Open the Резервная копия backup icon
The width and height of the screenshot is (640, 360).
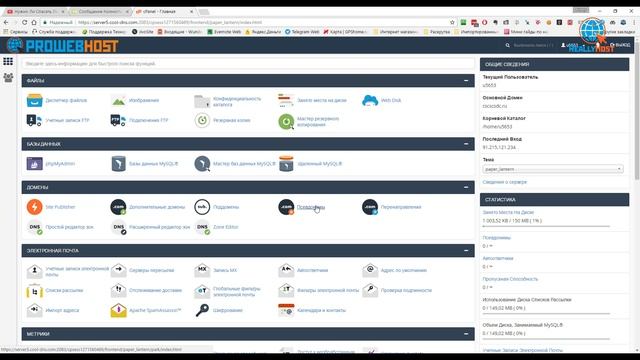coord(202,120)
